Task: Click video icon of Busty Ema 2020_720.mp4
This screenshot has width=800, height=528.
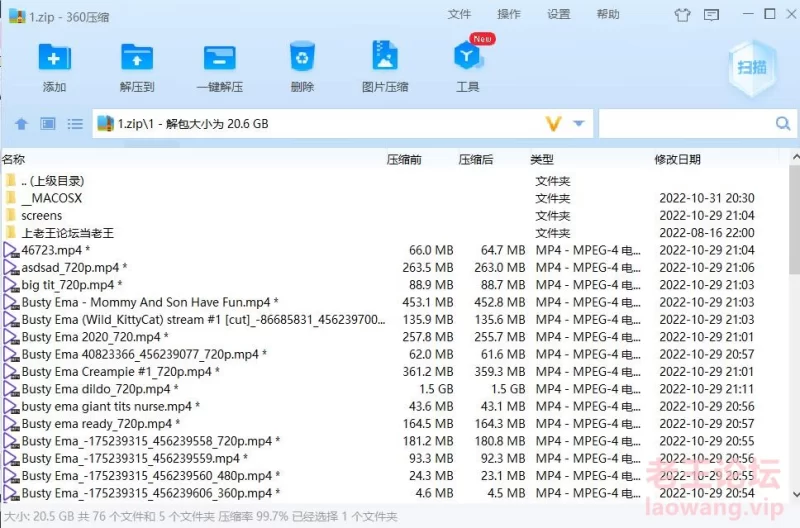Action: pos(11,337)
